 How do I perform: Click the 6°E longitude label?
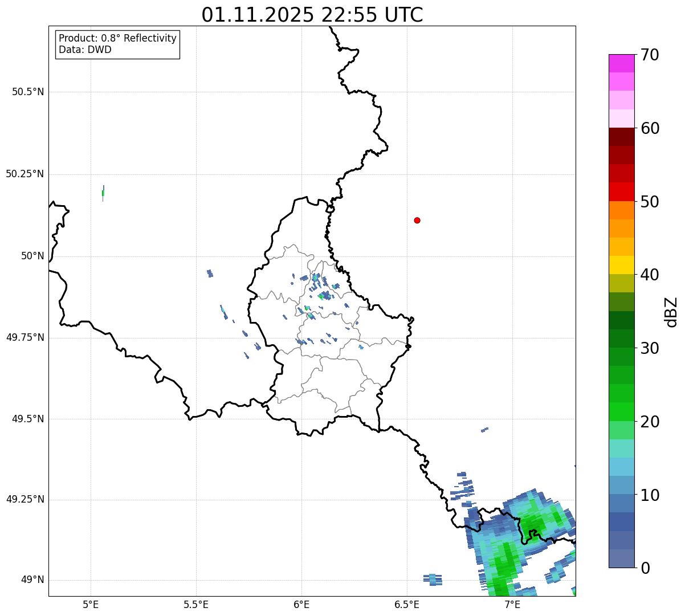point(301,604)
